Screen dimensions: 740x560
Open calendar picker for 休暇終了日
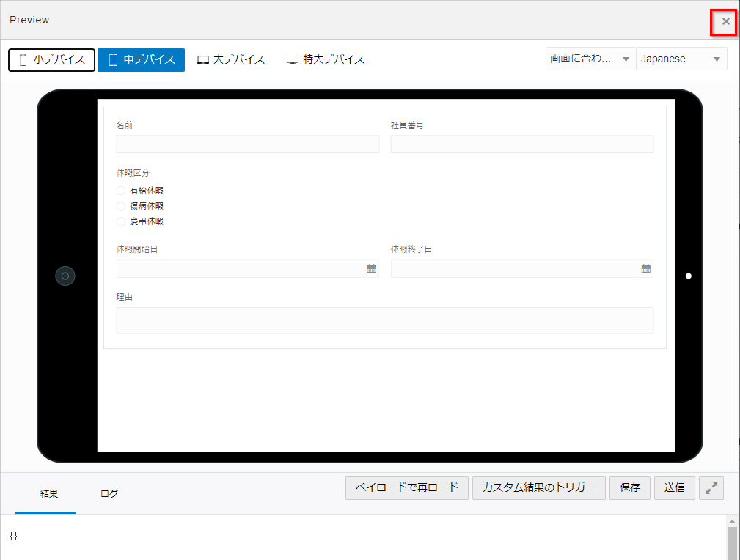pos(645,269)
